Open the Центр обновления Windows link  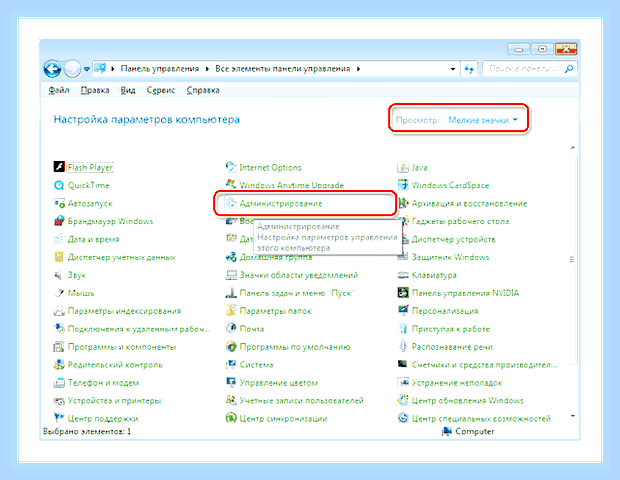tap(467, 401)
